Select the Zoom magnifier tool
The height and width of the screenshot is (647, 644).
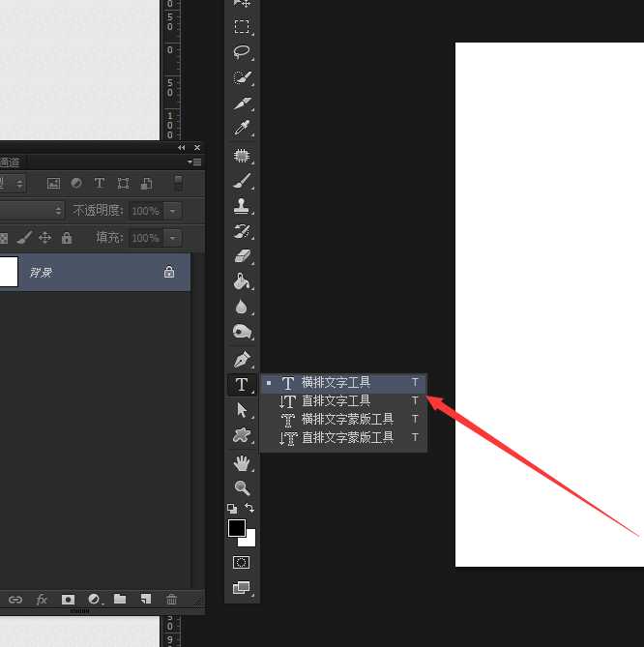tap(242, 488)
